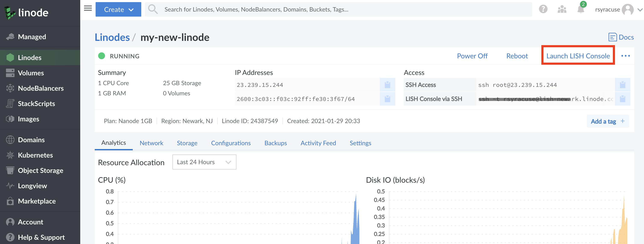Copy the IPv4 address 23.239.15.244
Image resolution: width=644 pixels, height=244 pixels.
coord(387,85)
